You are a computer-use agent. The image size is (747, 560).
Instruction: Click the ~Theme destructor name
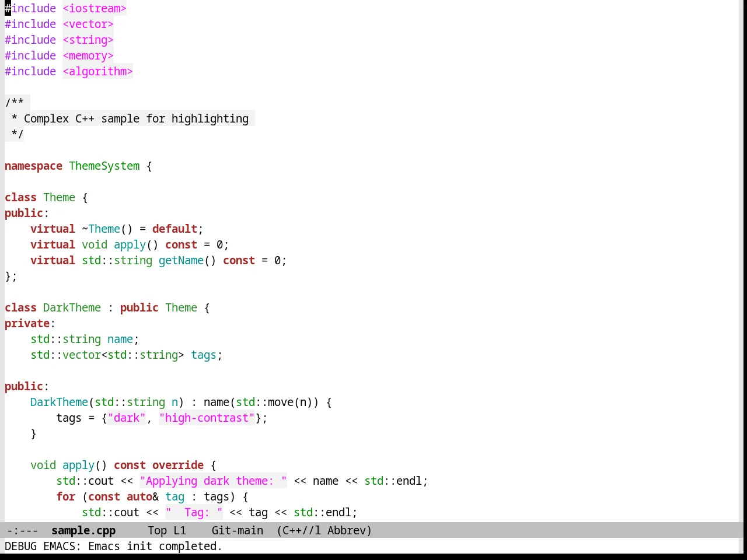[101, 229]
